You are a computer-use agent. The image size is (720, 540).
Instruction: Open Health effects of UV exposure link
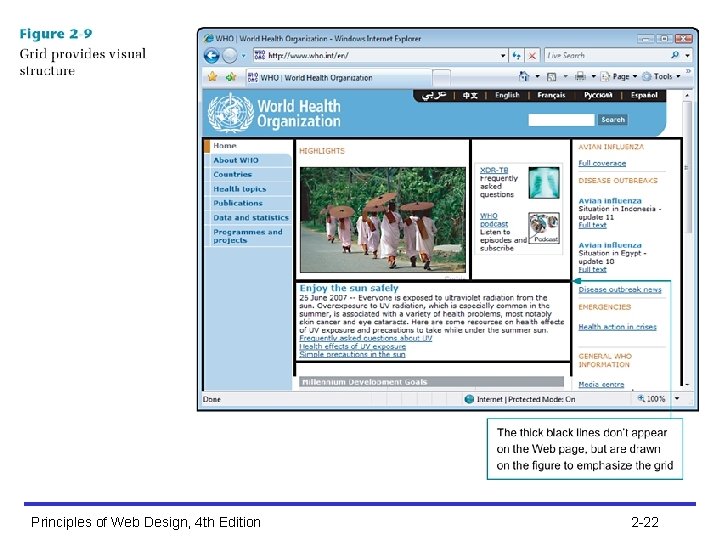[352, 346]
